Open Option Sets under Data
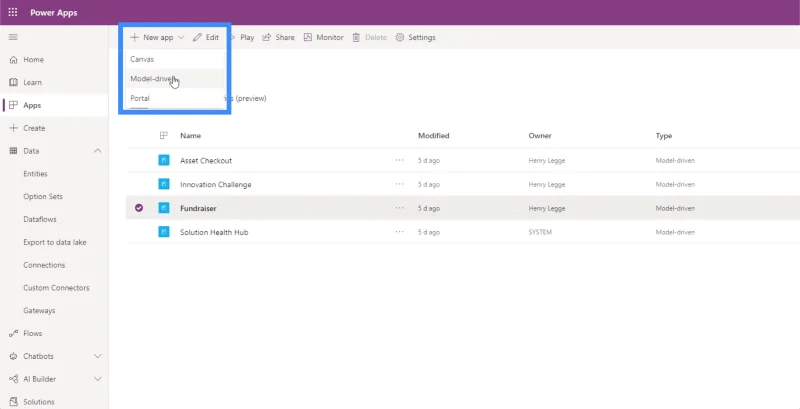 43,196
